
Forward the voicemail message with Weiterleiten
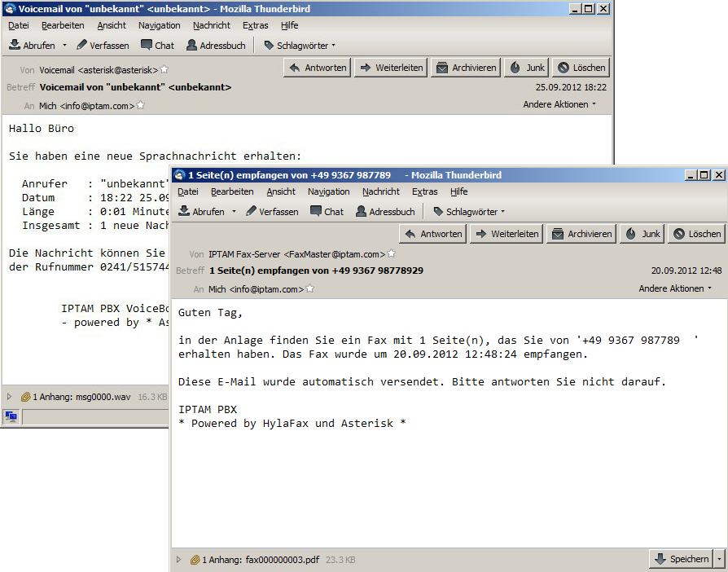(391, 68)
